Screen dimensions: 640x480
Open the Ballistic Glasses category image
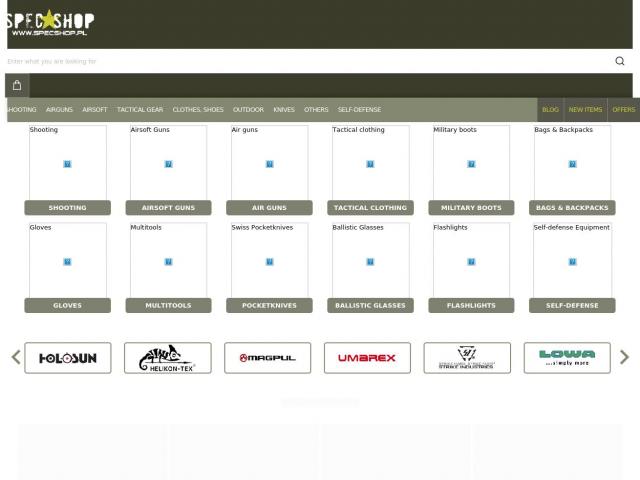tap(370, 261)
